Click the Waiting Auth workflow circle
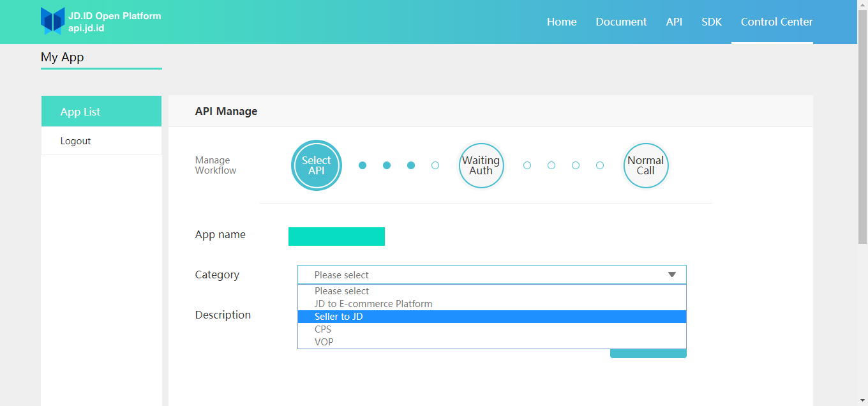Image resolution: width=868 pixels, height=406 pixels. [481, 165]
